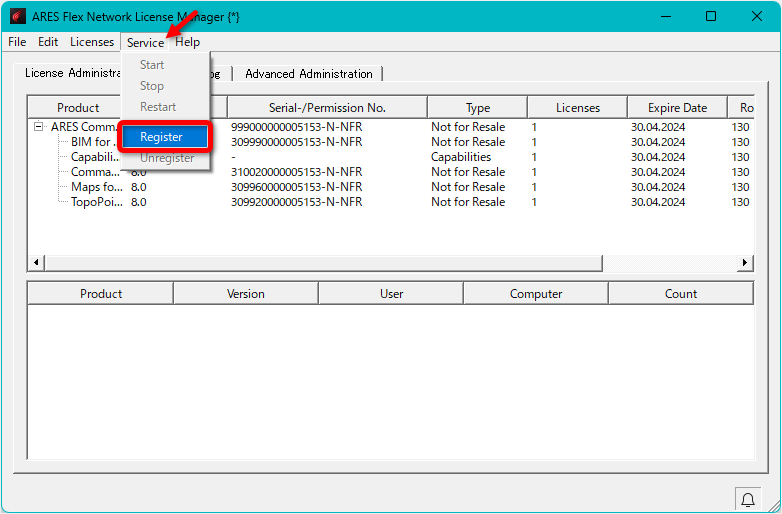Click version 8.0 in TopoPoi... row
This screenshot has height=514, width=782.
point(139,202)
